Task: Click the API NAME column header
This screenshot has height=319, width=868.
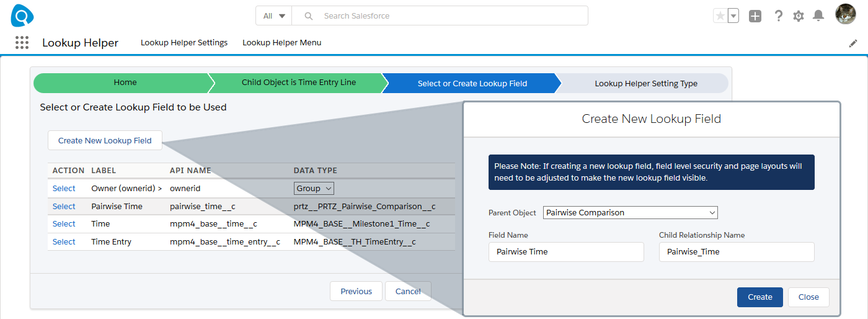Action: coord(190,170)
